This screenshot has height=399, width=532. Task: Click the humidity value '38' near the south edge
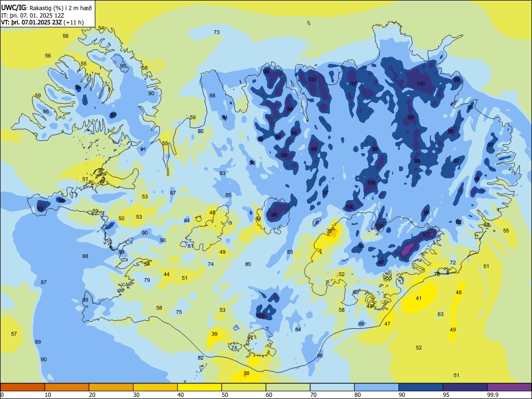point(246,373)
